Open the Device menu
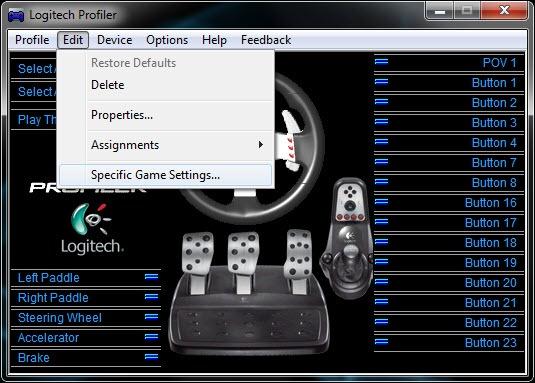Screen dimensions: 535x383 click(114, 40)
